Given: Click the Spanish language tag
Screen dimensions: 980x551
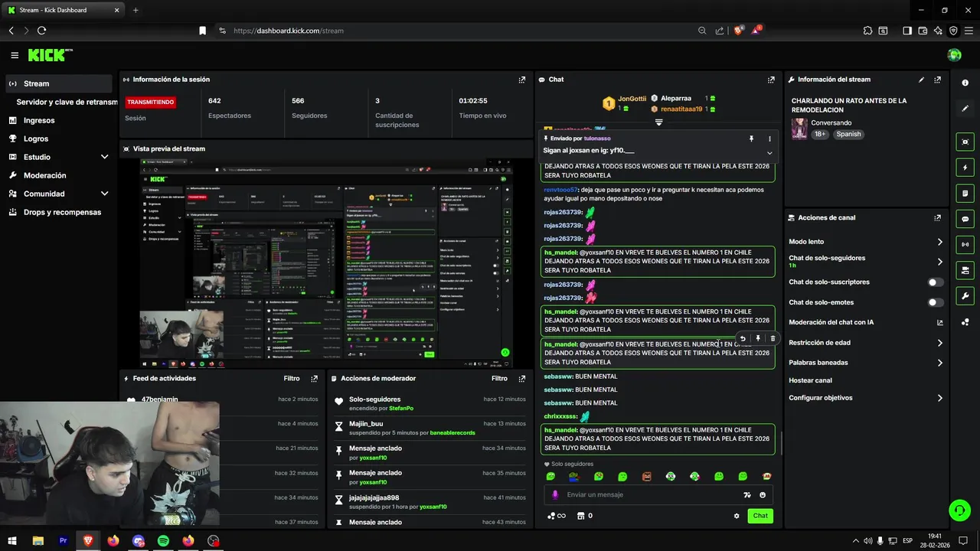Looking at the screenshot, I should 848,134.
